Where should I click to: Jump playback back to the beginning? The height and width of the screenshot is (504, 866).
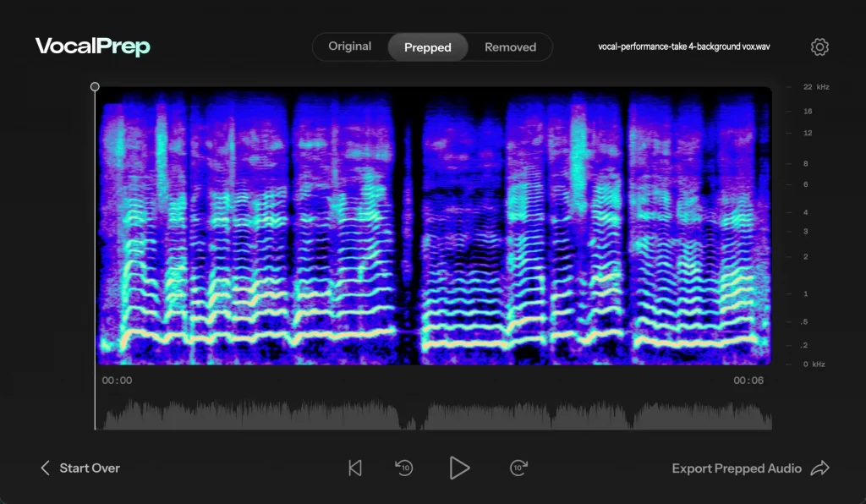[354, 468]
